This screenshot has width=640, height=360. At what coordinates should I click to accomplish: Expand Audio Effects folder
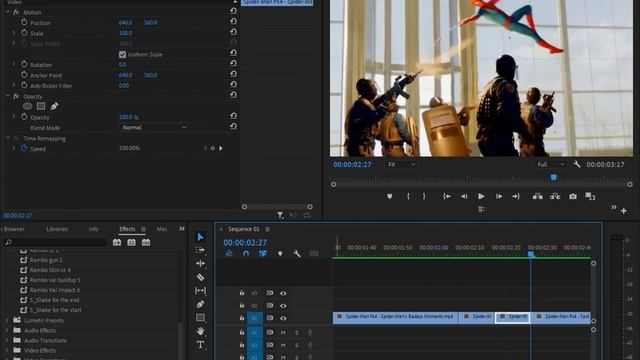(7, 331)
